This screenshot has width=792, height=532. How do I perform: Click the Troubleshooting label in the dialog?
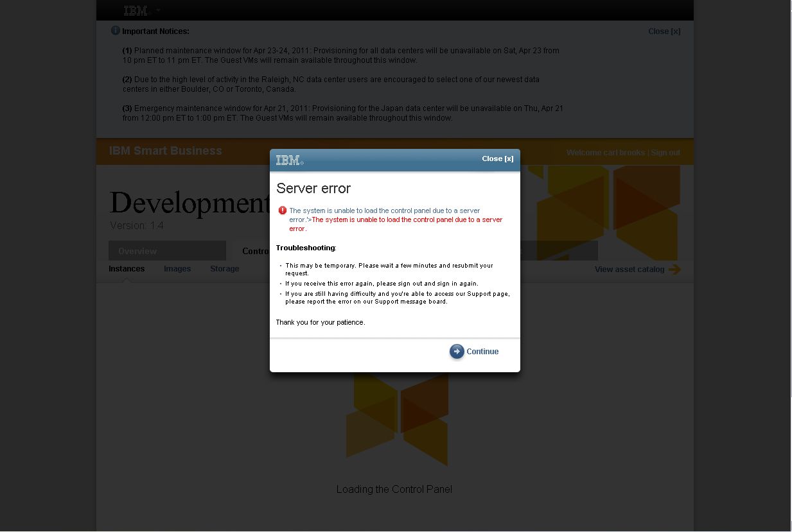(306, 248)
